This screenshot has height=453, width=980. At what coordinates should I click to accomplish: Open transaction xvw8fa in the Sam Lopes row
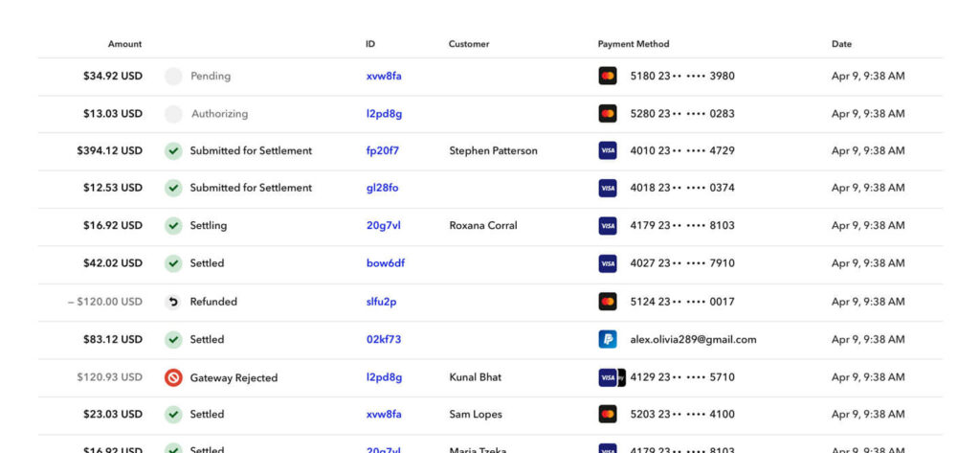click(x=384, y=414)
